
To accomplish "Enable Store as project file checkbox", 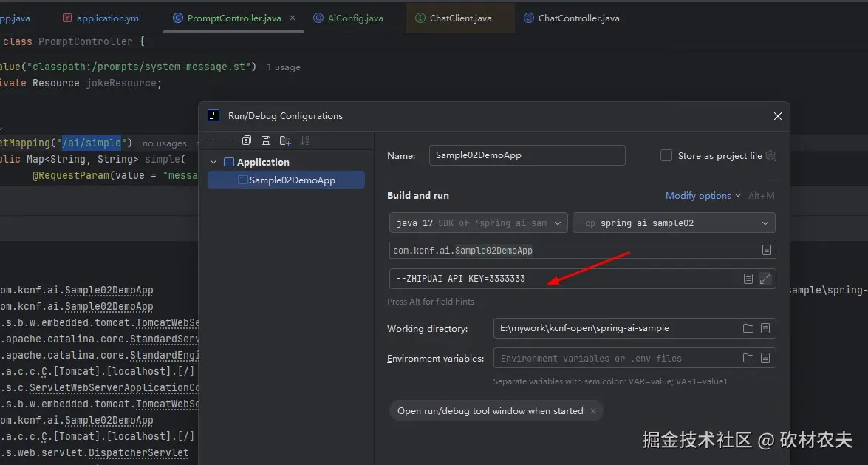I will point(666,156).
